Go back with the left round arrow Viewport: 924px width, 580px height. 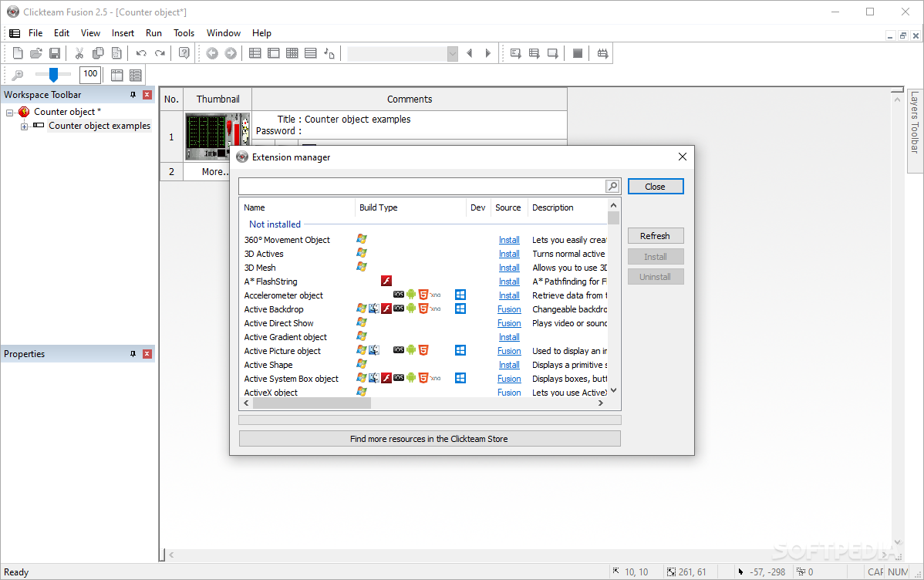[x=212, y=54]
